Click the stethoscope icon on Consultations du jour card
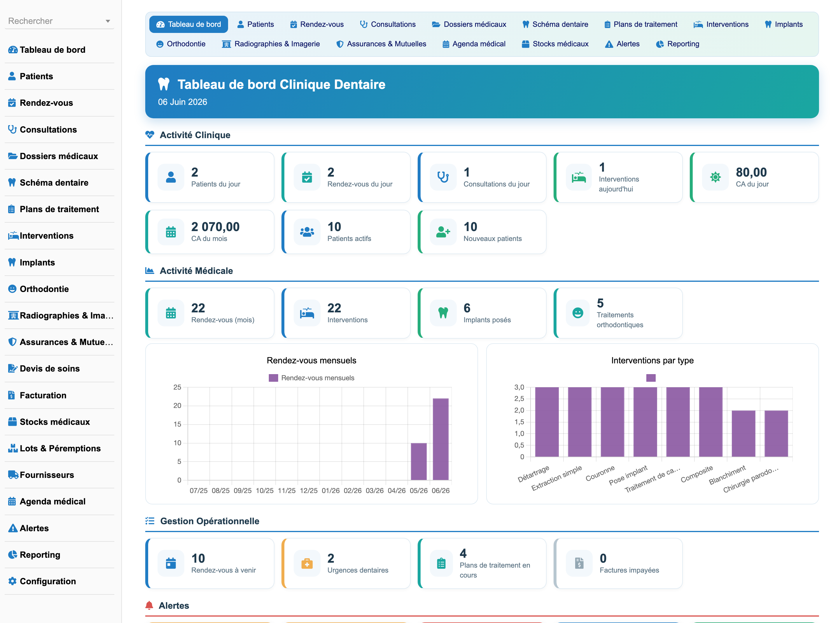Screen dimensions: 840x623 point(443,177)
